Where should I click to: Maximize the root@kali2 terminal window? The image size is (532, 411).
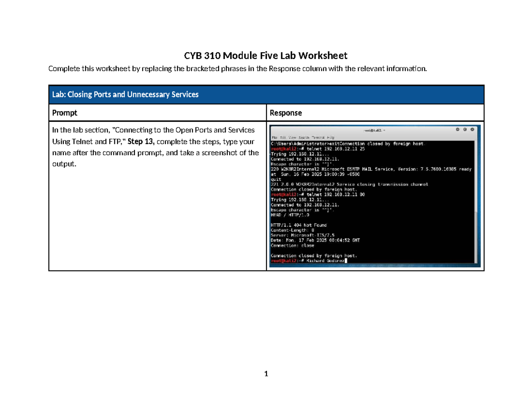[465, 129]
